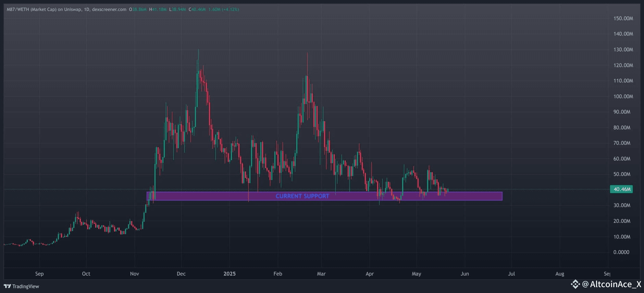Click the Jun label on time axis

pos(465,274)
